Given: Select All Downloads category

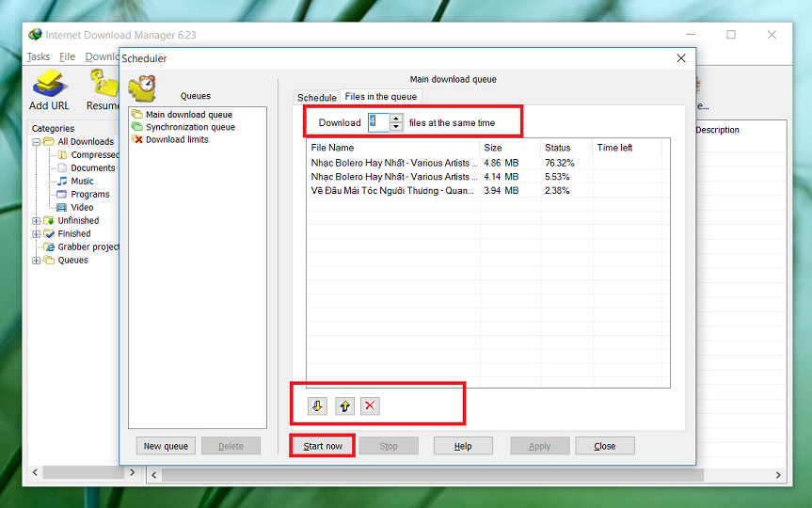Looking at the screenshot, I should point(86,141).
